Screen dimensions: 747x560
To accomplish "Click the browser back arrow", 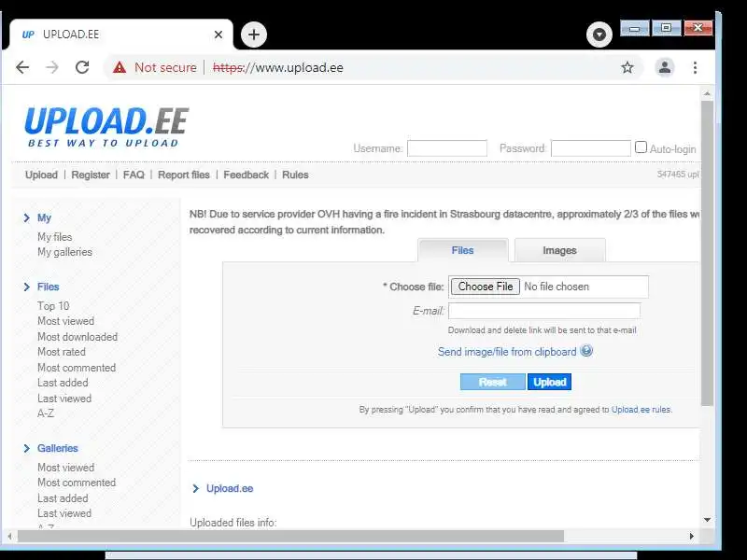I will coord(22,67).
